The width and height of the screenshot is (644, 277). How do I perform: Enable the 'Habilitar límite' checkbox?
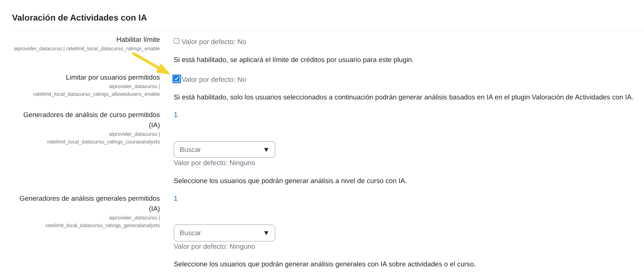click(x=176, y=41)
